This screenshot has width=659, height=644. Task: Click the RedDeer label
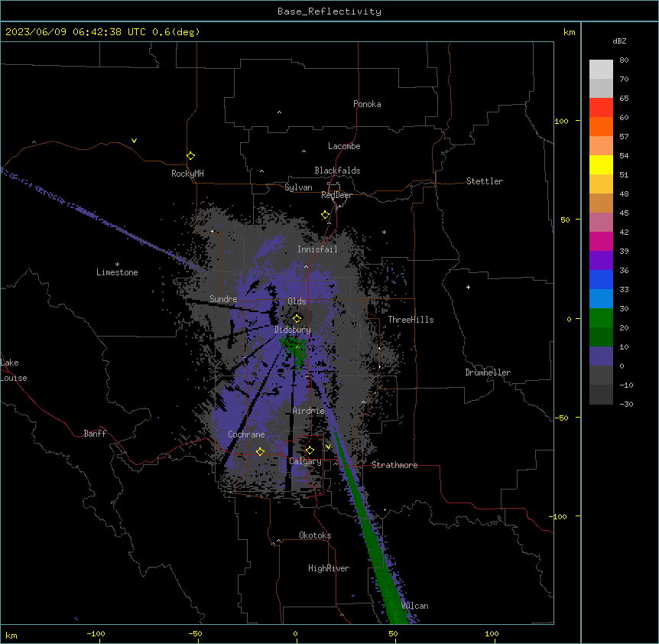pyautogui.click(x=336, y=195)
